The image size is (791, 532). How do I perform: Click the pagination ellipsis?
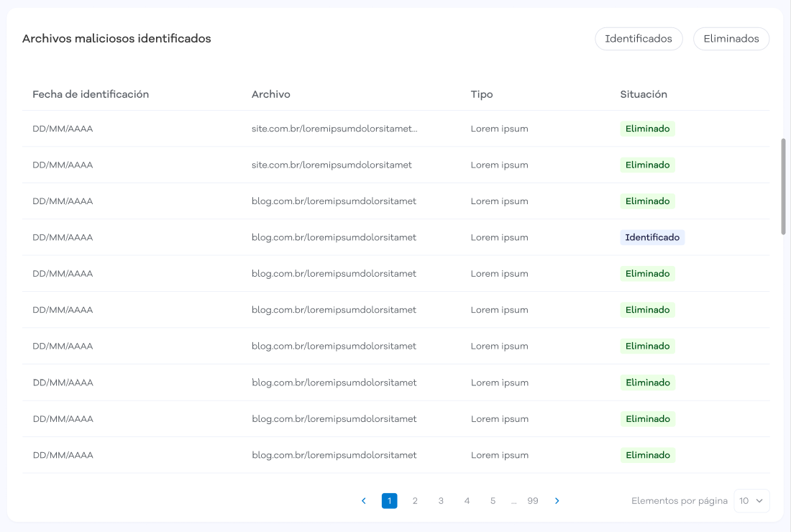(513, 502)
